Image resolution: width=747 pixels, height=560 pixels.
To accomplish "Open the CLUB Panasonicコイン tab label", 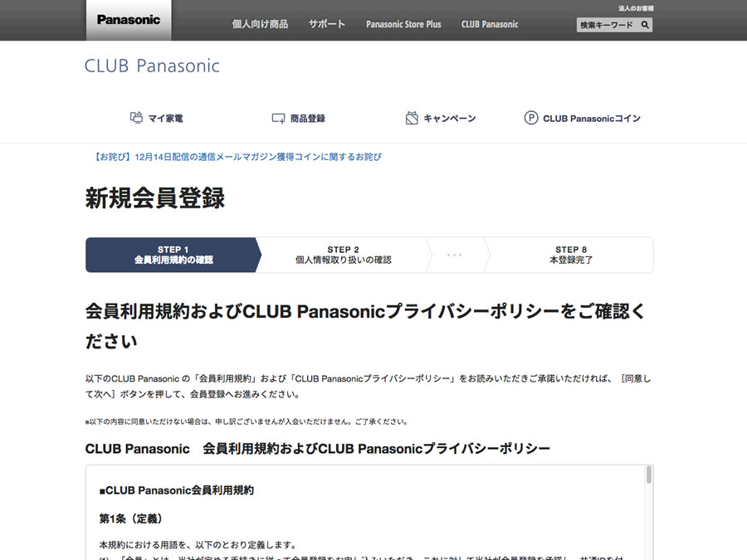I will tap(592, 118).
